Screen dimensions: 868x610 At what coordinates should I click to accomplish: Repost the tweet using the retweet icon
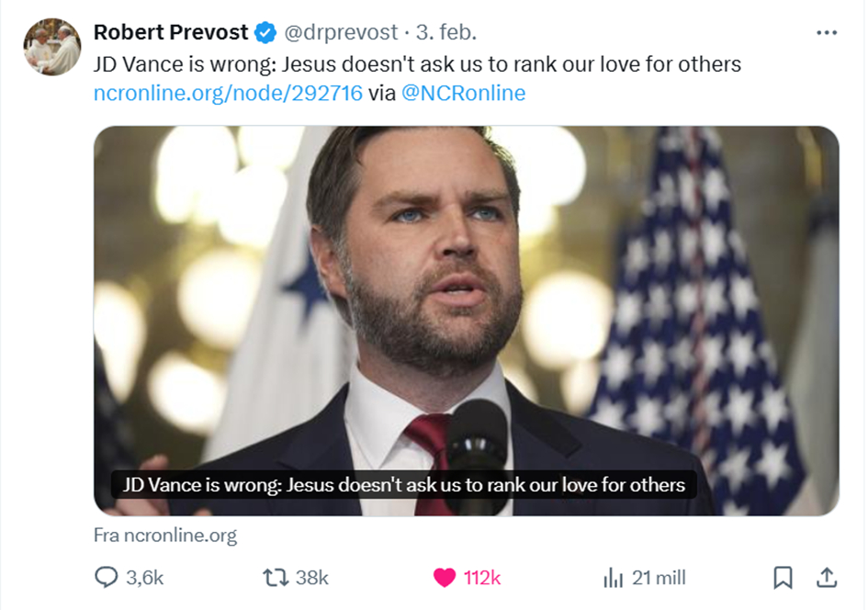(275, 578)
